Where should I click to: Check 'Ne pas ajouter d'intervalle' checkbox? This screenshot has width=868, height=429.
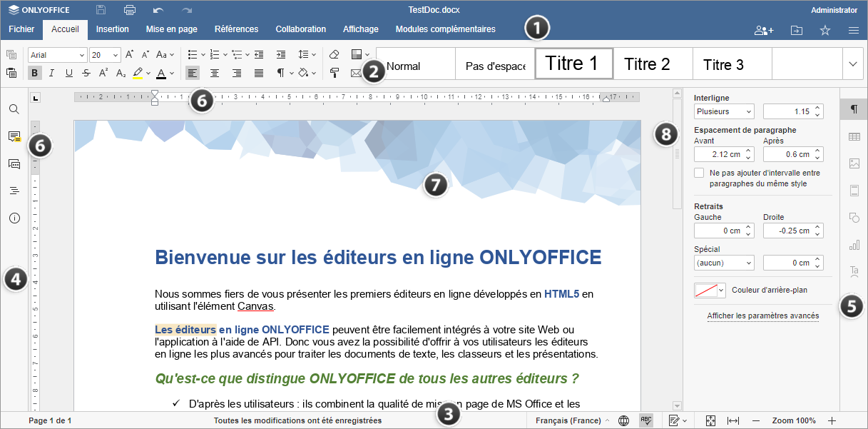[x=699, y=173]
